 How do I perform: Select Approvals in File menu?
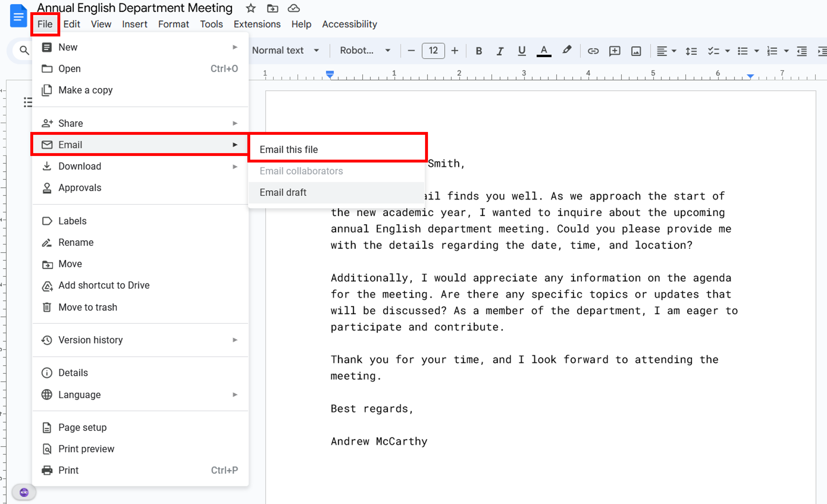click(140, 188)
